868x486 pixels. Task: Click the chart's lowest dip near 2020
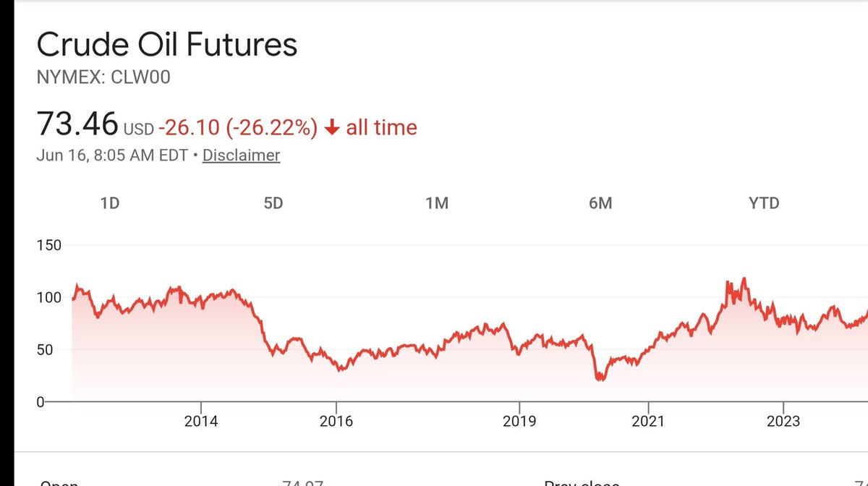pyautogui.click(x=600, y=378)
